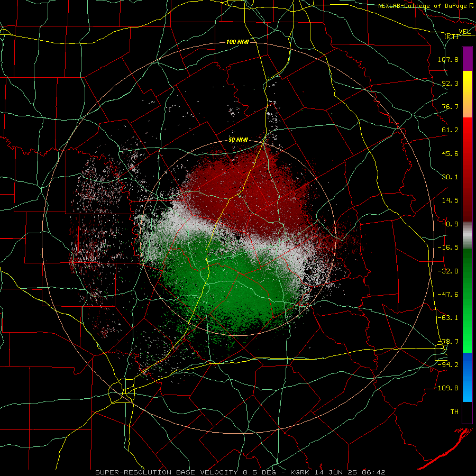This screenshot has height=476, width=476.
Task: Click the 14 JUN 25 06:42 timestamp
Action: tap(350, 472)
